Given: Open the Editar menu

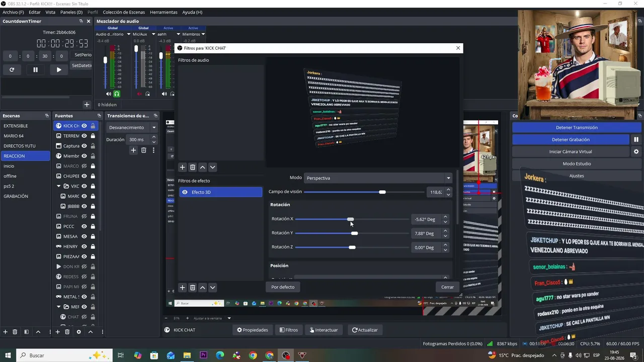Looking at the screenshot, I should click(x=35, y=12).
